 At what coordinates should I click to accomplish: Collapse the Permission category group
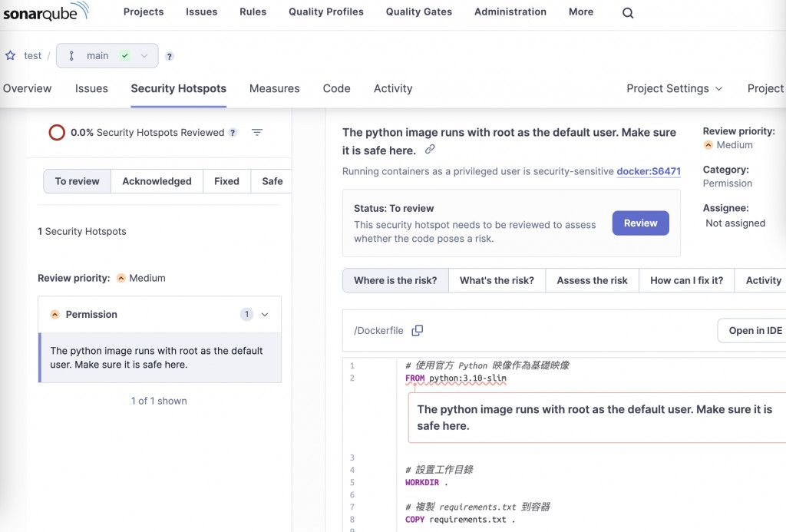tap(265, 315)
